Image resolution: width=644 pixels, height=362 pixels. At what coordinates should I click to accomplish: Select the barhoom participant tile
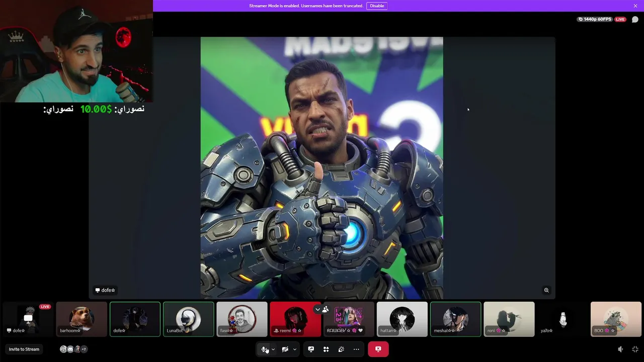82,319
